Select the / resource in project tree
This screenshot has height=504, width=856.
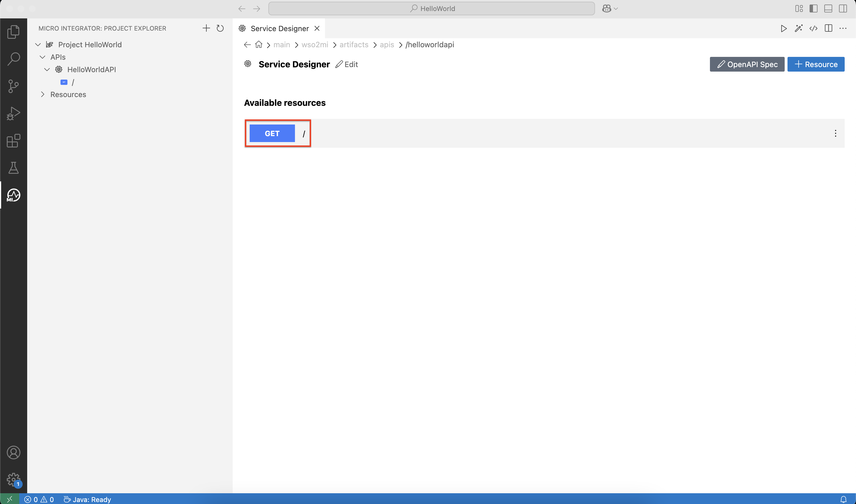coord(73,82)
